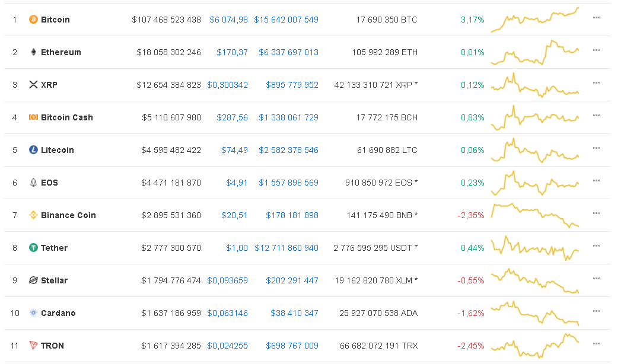
Task: Click the Ethereum diamond logo icon
Action: [33, 52]
